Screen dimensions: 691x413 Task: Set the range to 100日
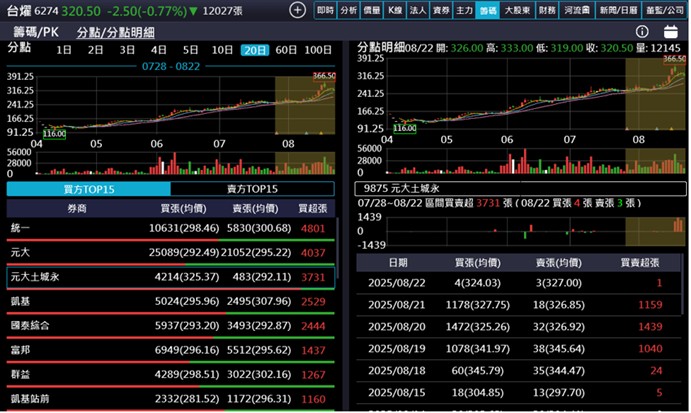tap(317, 49)
